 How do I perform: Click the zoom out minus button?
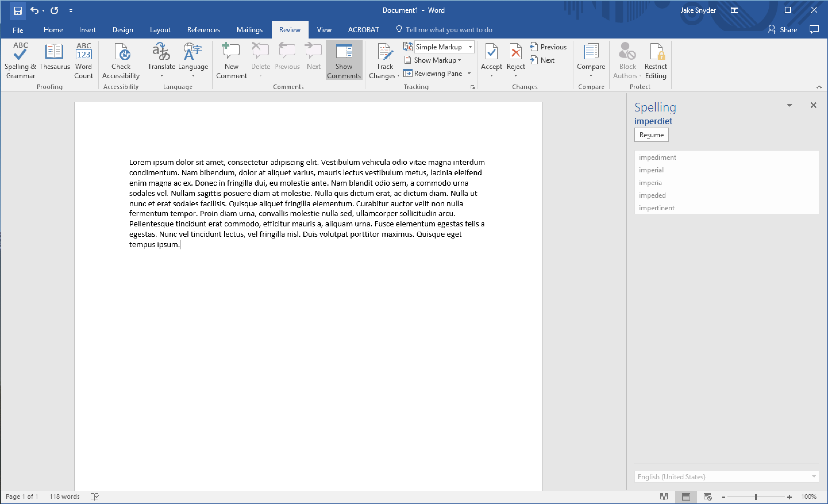click(723, 497)
